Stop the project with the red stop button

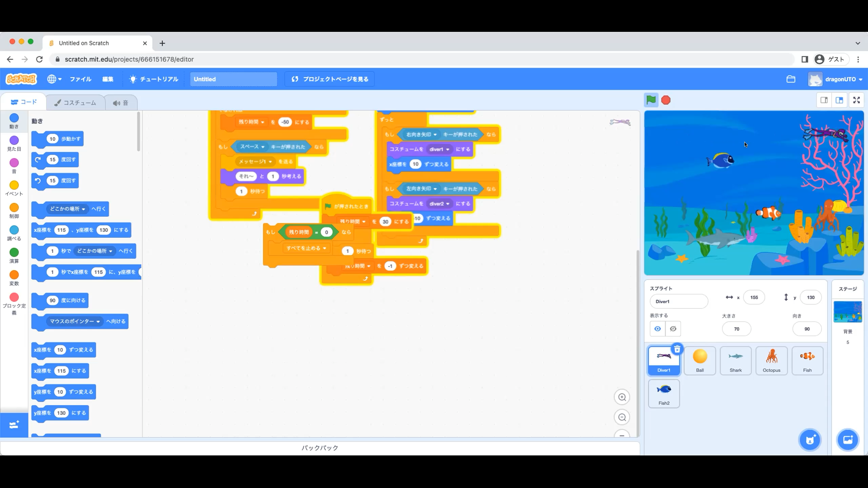tap(666, 100)
